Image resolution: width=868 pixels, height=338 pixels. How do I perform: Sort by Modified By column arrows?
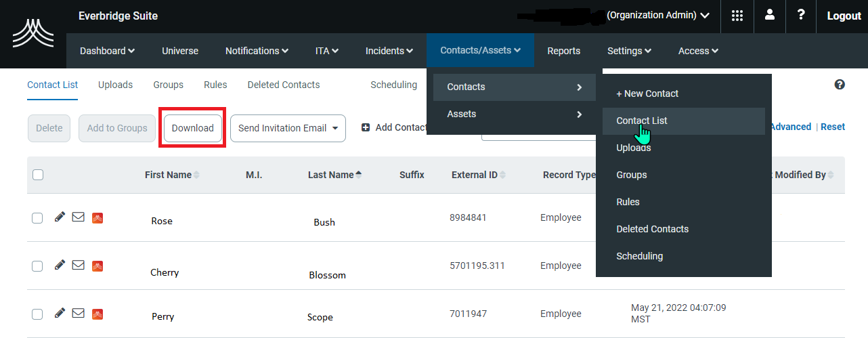point(831,175)
